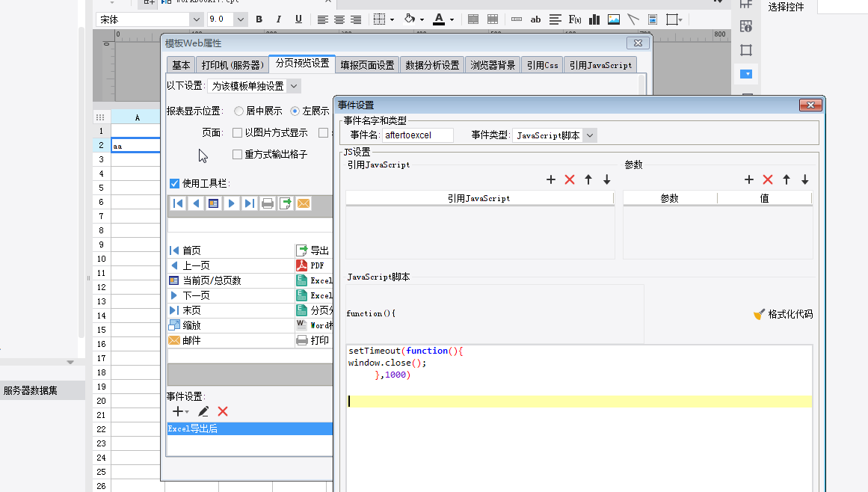Toggle bold formatting in the main toolbar
The height and width of the screenshot is (492, 868).
(x=259, y=19)
